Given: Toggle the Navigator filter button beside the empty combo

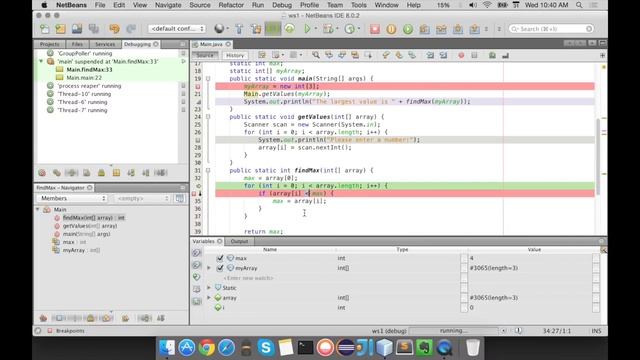Looking at the screenshot, I should (179, 198).
